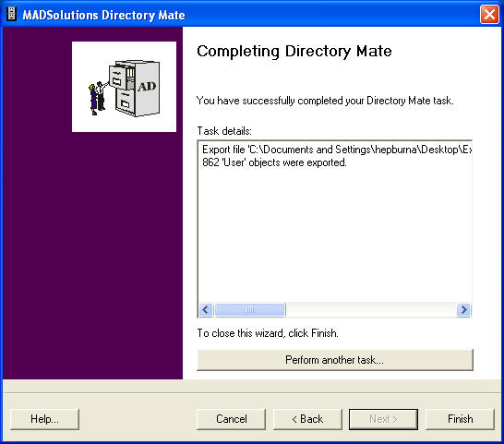Image resolution: width=504 pixels, height=444 pixels.
Task: Open Help for Directory Mate
Action: [44, 419]
